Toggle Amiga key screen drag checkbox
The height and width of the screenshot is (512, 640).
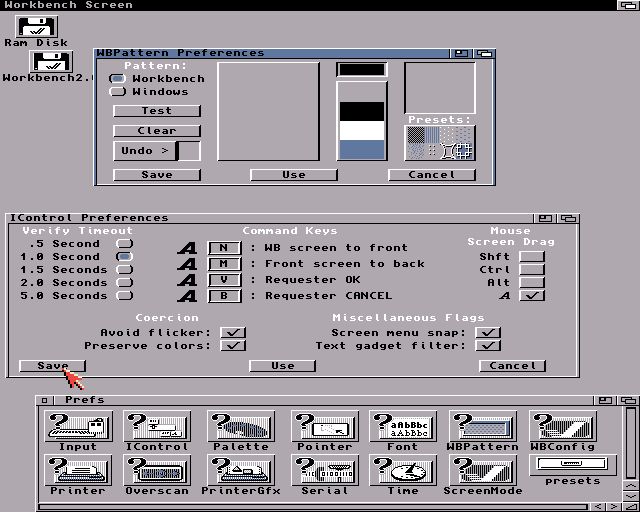pos(532,296)
